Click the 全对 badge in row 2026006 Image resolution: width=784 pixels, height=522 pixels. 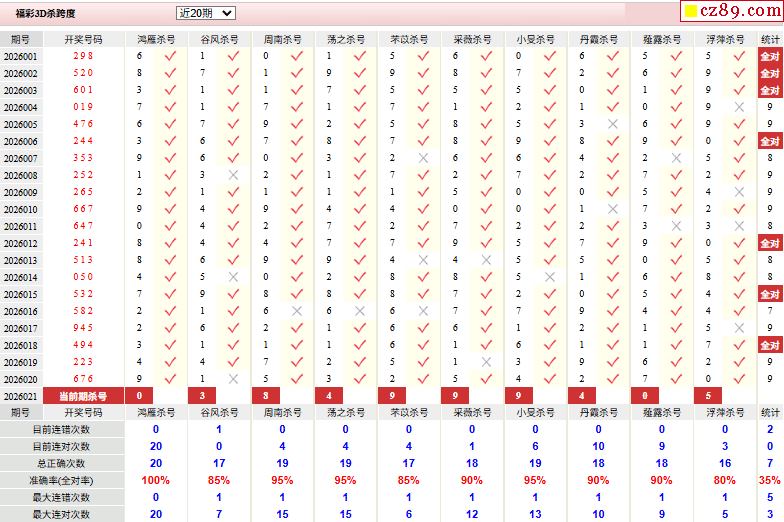(770, 142)
